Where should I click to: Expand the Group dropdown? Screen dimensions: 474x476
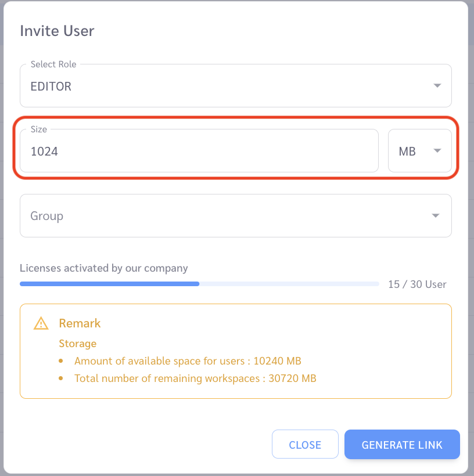click(x=235, y=215)
